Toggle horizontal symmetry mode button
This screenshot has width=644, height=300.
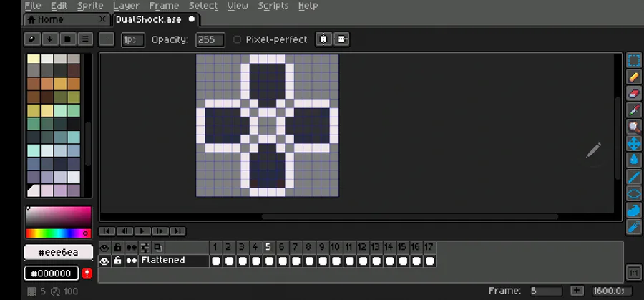tap(342, 39)
